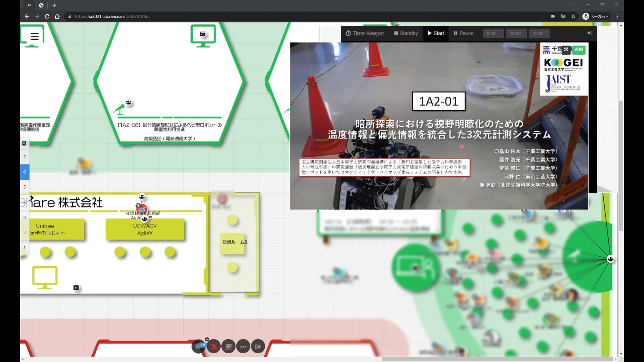Open the hamburger menu at top left
644x362 pixels.
(35, 36)
